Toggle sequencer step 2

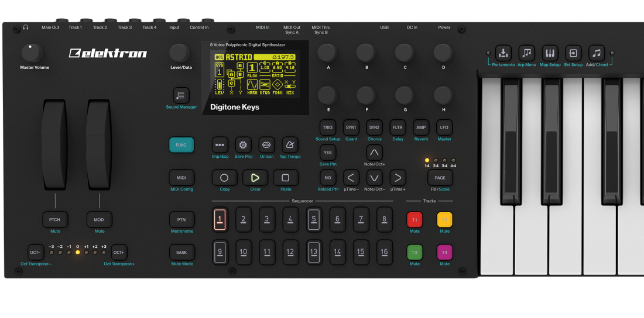(x=243, y=220)
